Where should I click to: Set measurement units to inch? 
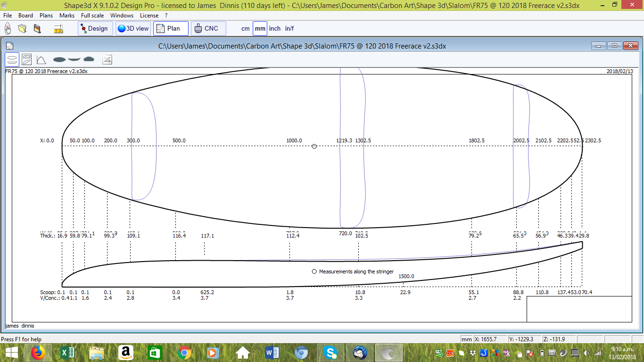275,29
